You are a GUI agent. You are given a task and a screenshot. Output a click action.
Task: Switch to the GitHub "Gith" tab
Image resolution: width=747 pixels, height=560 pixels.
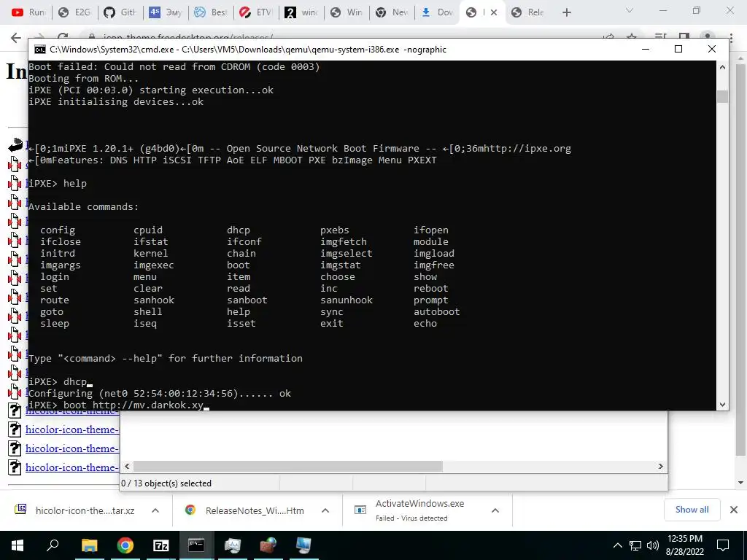(x=120, y=12)
